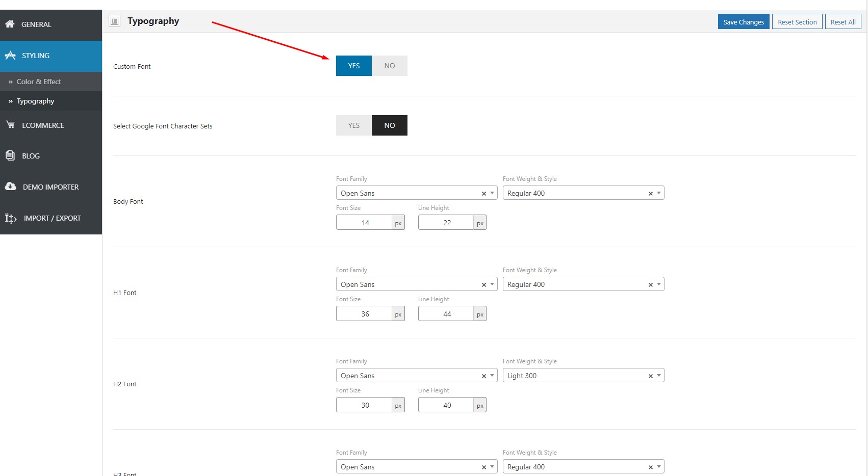Go to Import / Export section

click(x=51, y=218)
